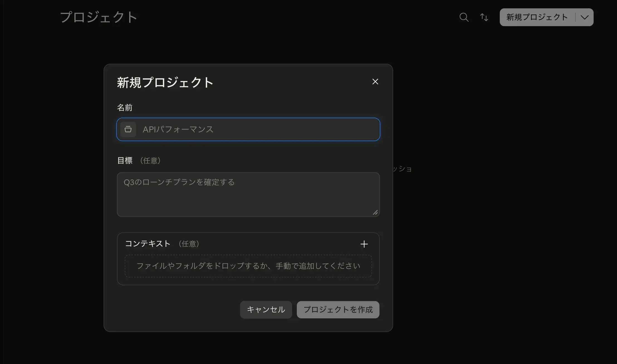Click the プロジェクトを作成 button
Viewport: 617px width, 364px height.
point(338,310)
